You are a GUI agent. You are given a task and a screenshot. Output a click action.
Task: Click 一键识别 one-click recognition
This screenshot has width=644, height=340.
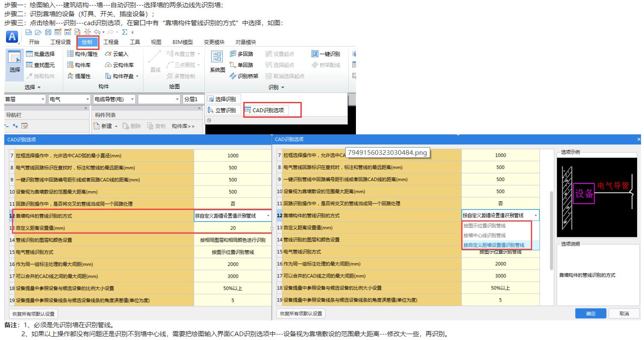click(x=326, y=54)
